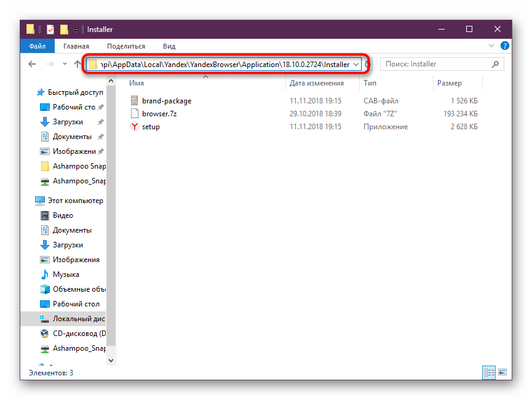Click the search magnifier icon

(x=495, y=64)
